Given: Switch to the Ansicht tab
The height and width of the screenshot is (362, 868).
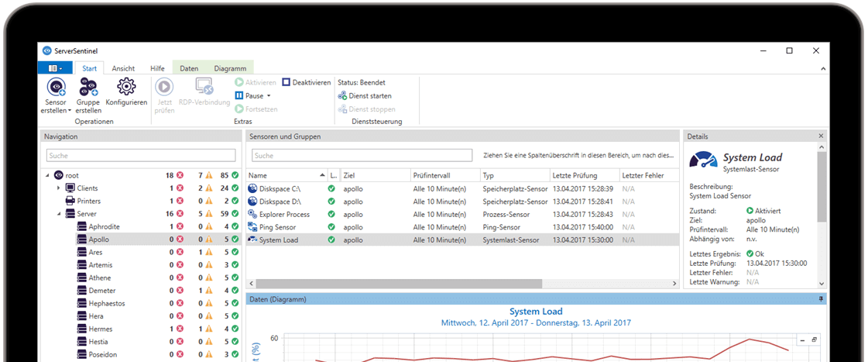Looking at the screenshot, I should pos(123,69).
